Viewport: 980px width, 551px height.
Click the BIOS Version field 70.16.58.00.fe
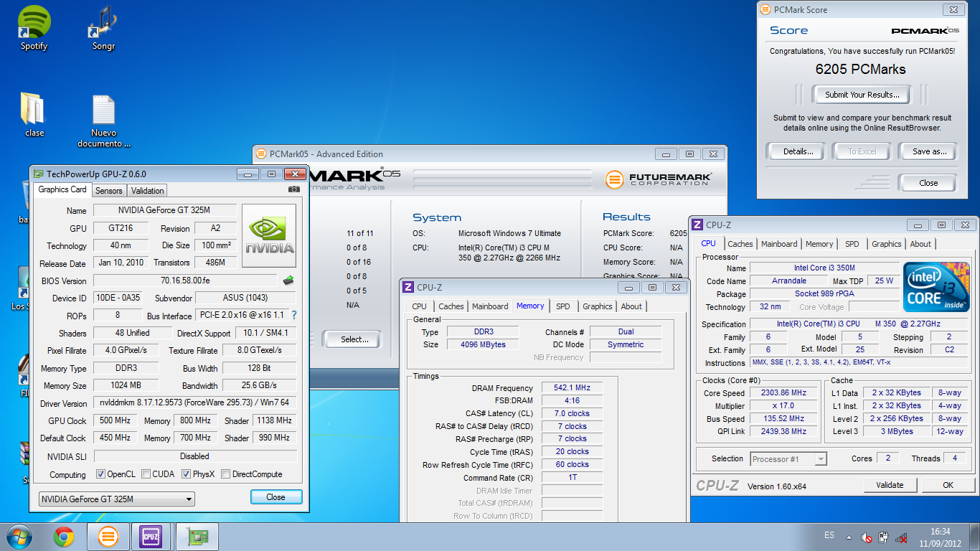coord(185,281)
